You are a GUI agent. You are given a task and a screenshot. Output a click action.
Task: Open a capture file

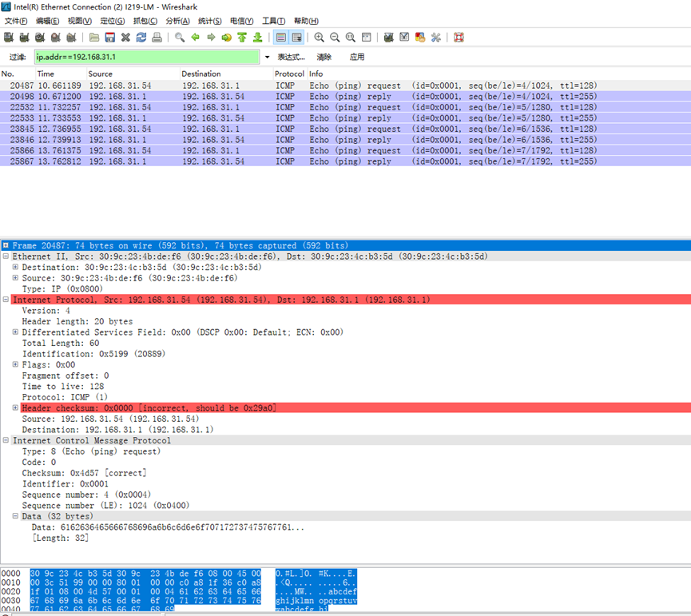[94, 38]
